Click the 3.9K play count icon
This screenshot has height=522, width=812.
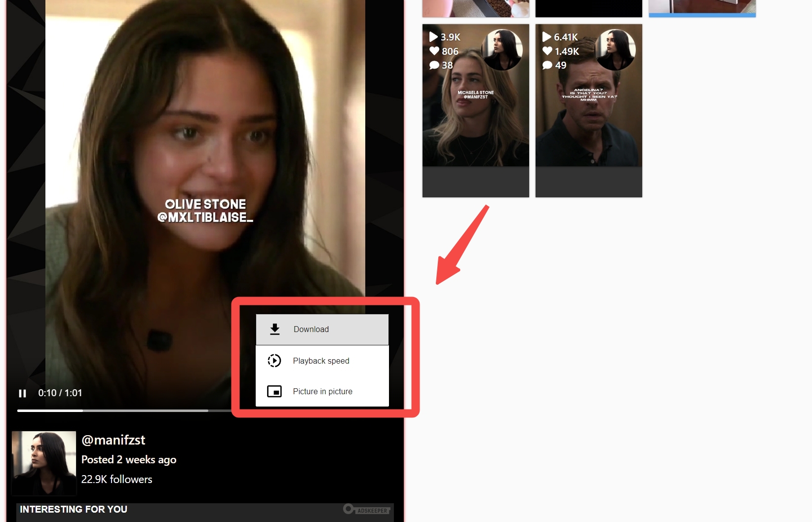(433, 37)
